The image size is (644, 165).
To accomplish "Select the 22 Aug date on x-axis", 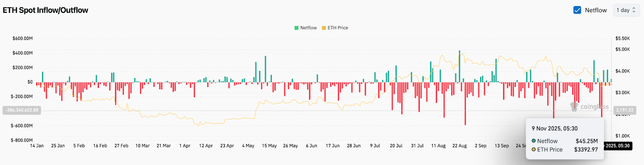I will click(459, 146).
